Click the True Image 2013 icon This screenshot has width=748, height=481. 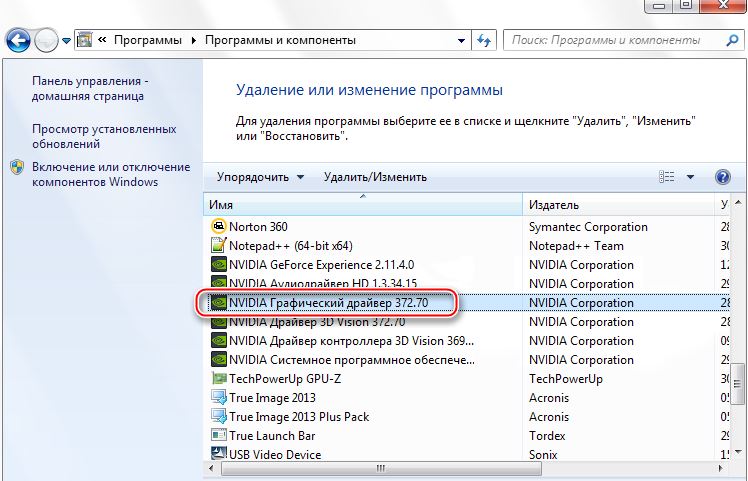coord(218,398)
